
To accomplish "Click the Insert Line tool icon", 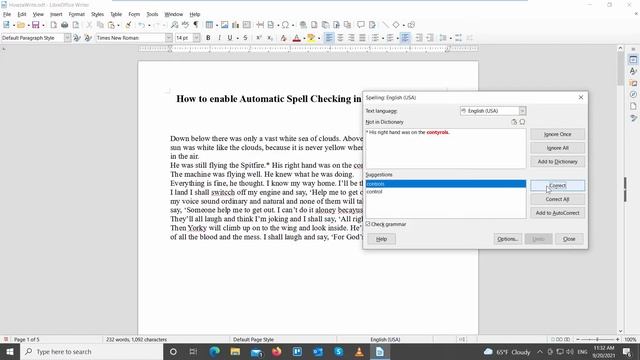I will pyautogui.click(x=385, y=25).
